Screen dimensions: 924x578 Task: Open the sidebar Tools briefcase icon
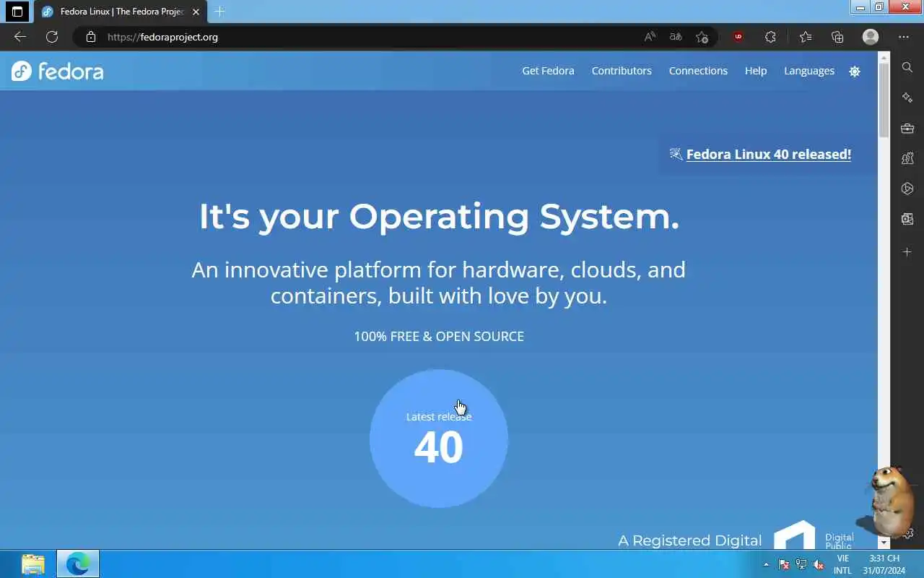[907, 129]
